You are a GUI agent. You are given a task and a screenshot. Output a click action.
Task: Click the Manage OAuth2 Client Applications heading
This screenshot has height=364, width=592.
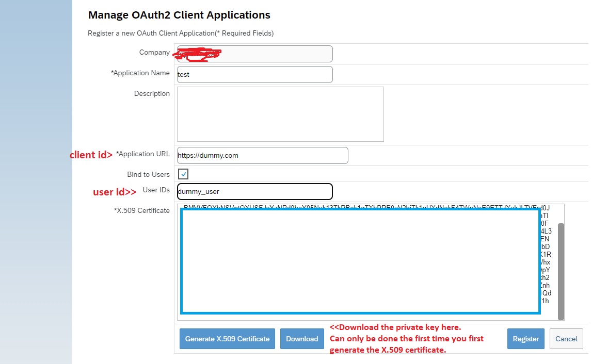[x=179, y=15]
